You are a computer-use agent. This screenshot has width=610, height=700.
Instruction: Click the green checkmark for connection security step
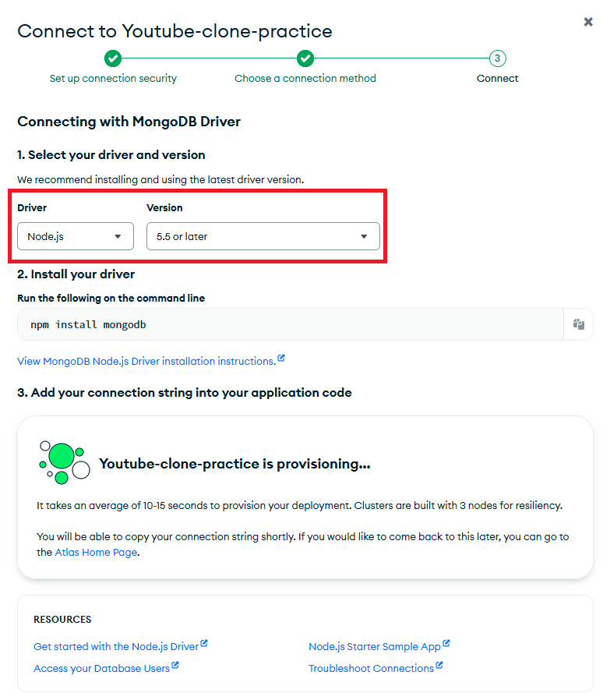coord(113,58)
